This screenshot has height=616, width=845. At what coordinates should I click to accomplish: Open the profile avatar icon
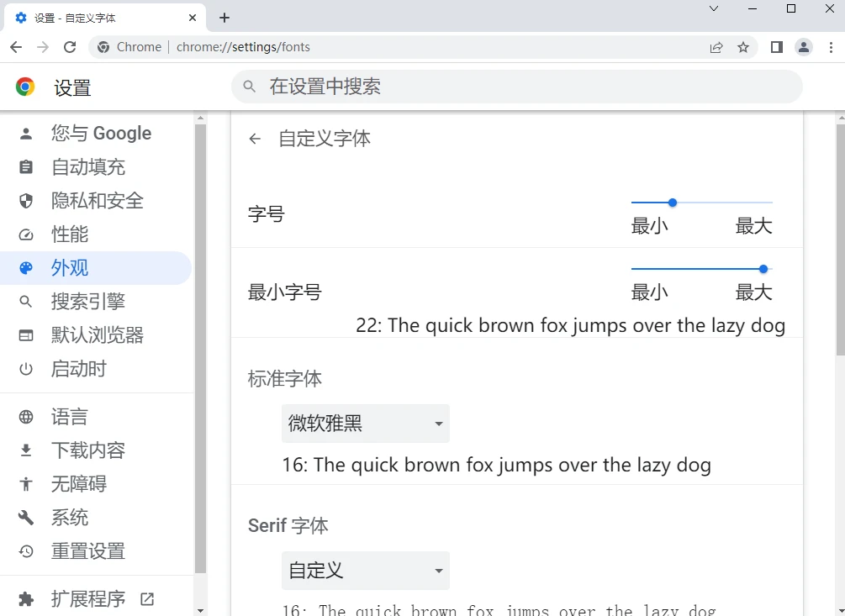(x=804, y=47)
